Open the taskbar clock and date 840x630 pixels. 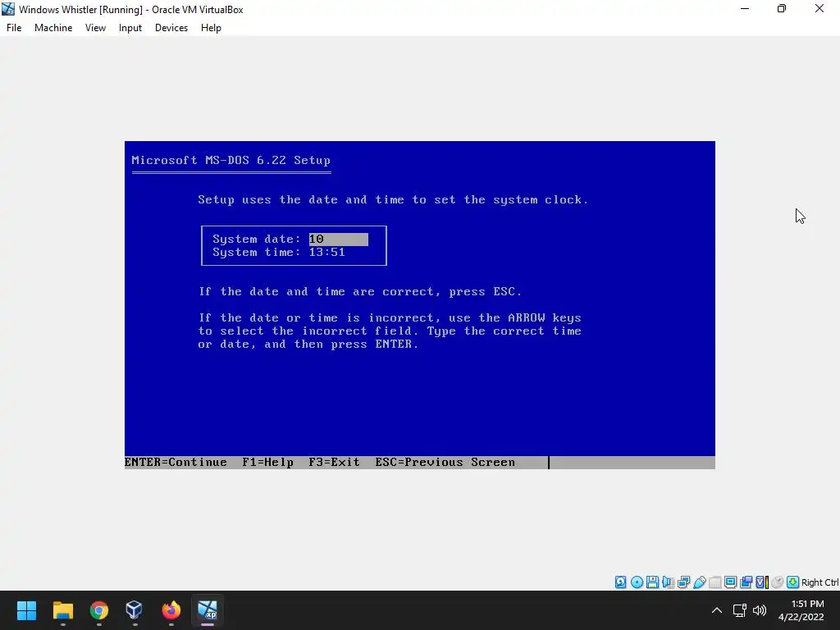coord(801,610)
